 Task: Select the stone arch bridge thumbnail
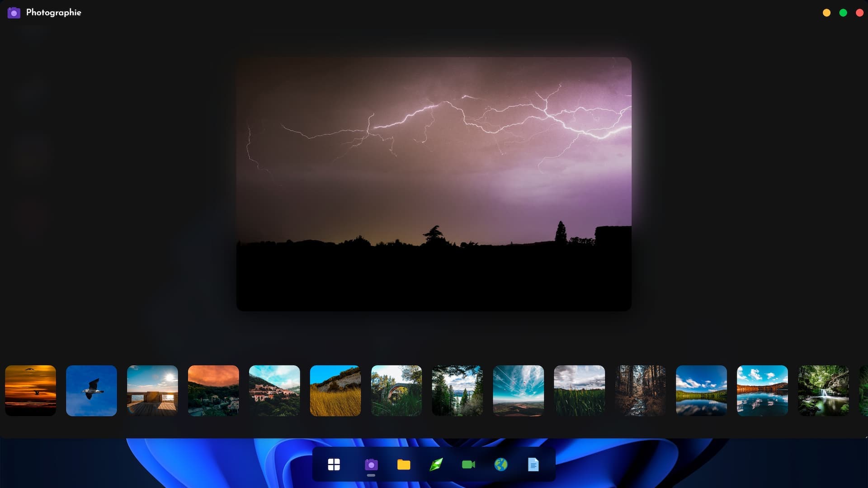click(396, 391)
